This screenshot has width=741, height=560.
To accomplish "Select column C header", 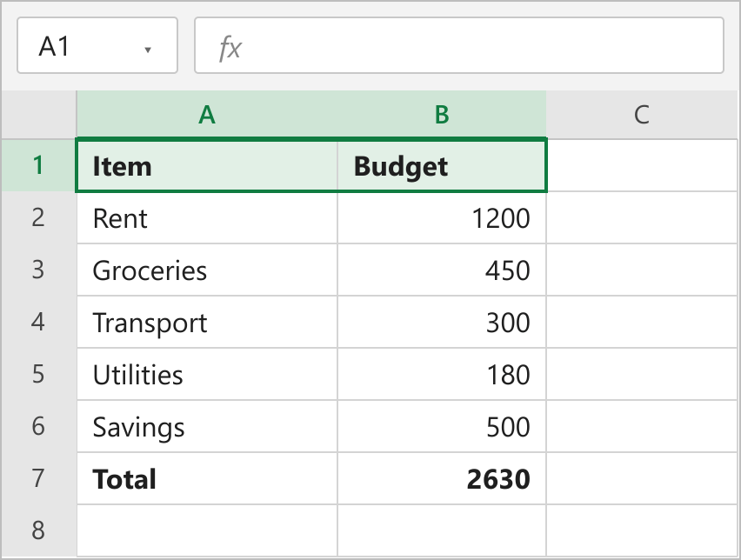I will 642,115.
